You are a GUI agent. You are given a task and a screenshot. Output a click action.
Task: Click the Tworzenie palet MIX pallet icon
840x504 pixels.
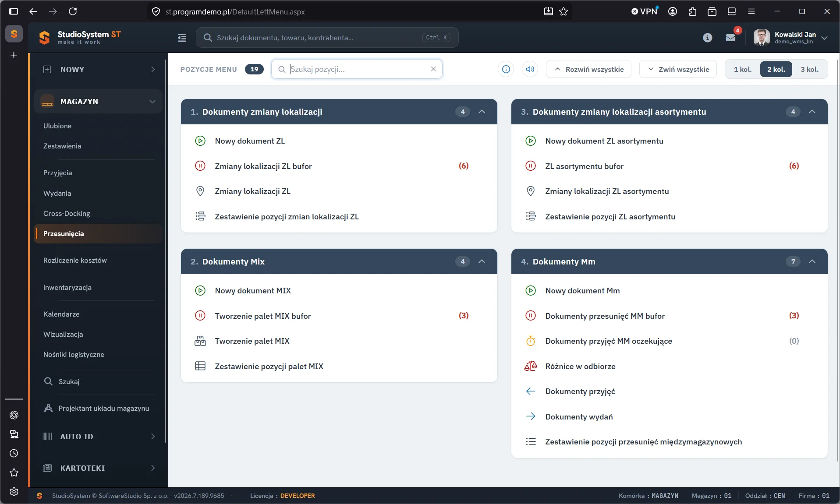(200, 341)
